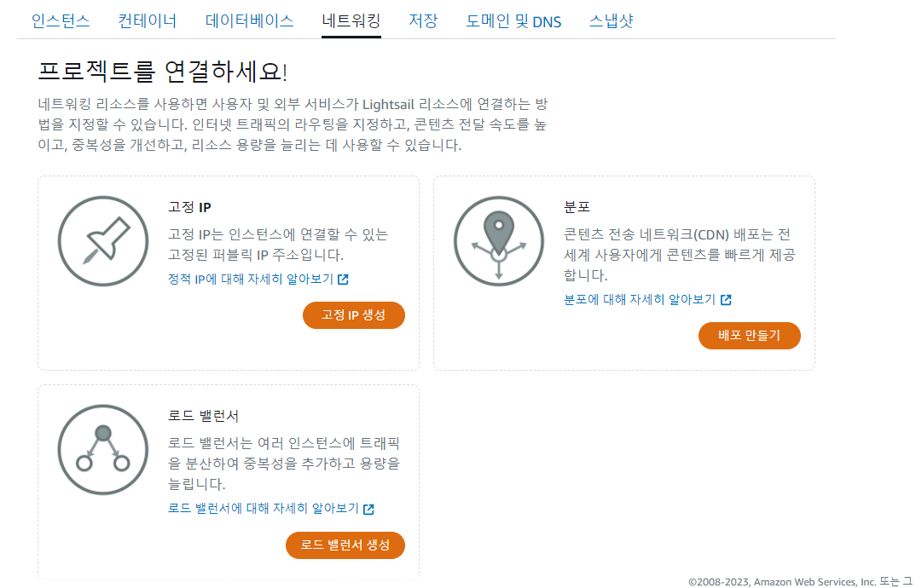Click the 로드 밸런서 생성 button
This screenshot has width=916, height=588.
pyautogui.click(x=345, y=545)
